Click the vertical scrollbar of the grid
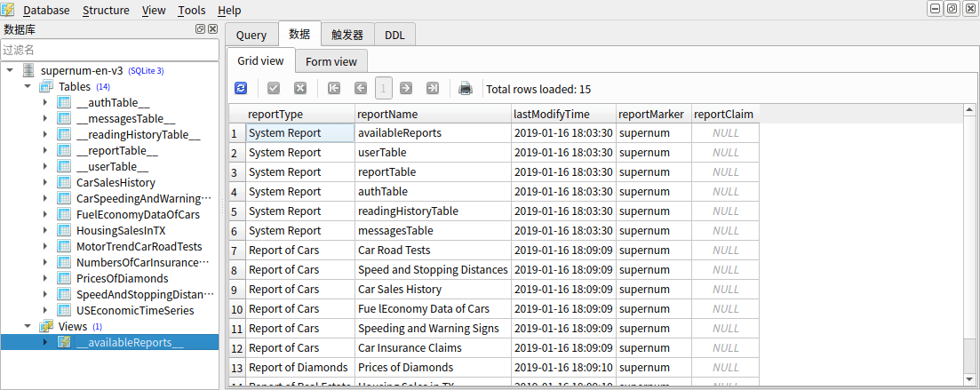Screen dimensions: 980x390 [x=969, y=245]
